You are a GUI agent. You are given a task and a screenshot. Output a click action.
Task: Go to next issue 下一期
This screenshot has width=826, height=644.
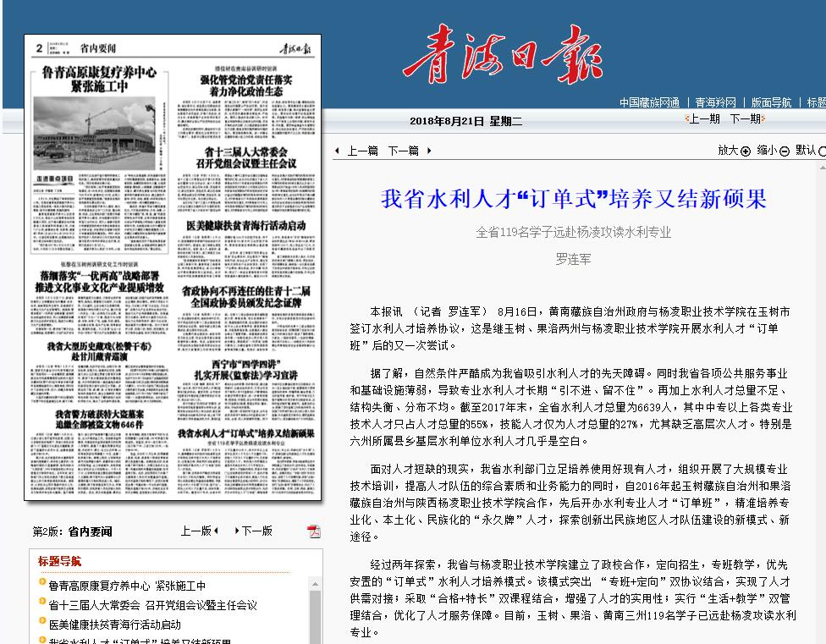(745, 119)
